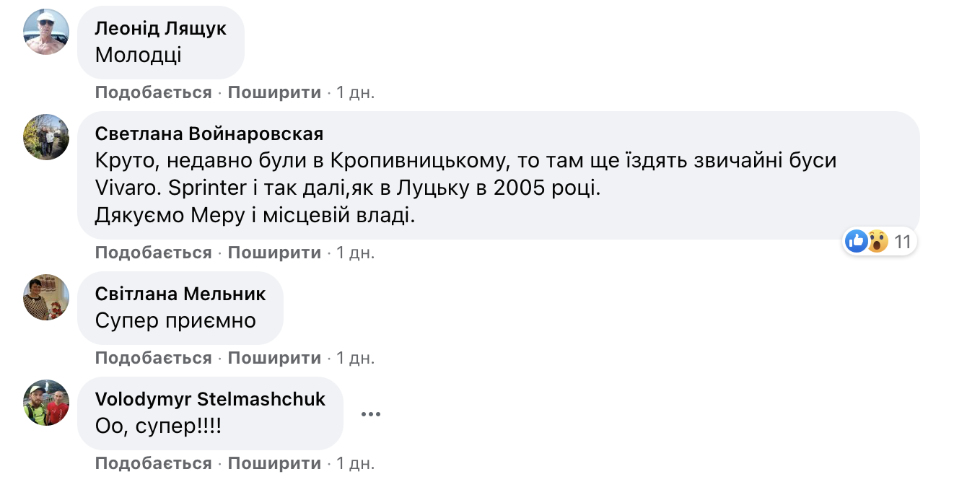Like the comment "Молодці" with Подобається
Image resolution: width=980 pixels, height=482 pixels.
153,92
